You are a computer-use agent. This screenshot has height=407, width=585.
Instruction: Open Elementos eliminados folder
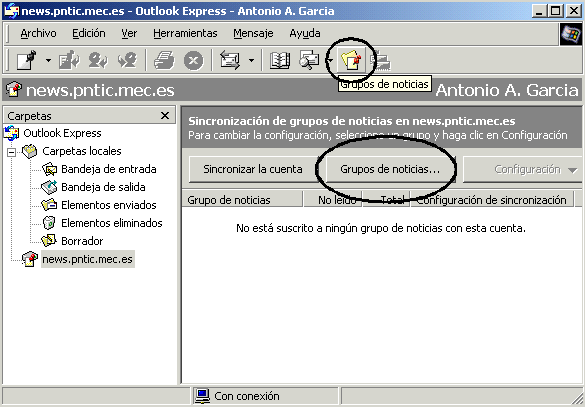point(112,223)
